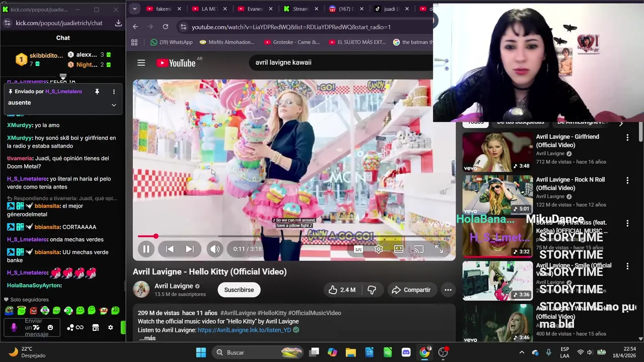644x362 pixels.
Task: Open the #AvrilLavigne hashtag
Action: tap(238, 313)
